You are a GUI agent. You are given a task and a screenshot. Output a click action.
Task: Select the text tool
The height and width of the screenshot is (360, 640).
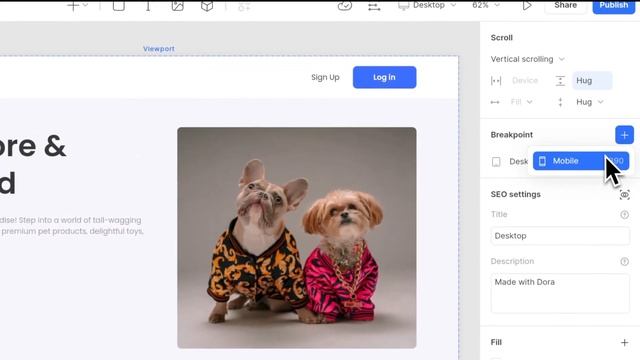(148, 5)
